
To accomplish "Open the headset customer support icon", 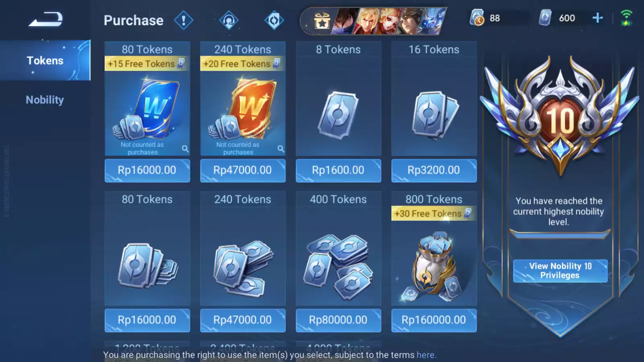I will point(229,20).
